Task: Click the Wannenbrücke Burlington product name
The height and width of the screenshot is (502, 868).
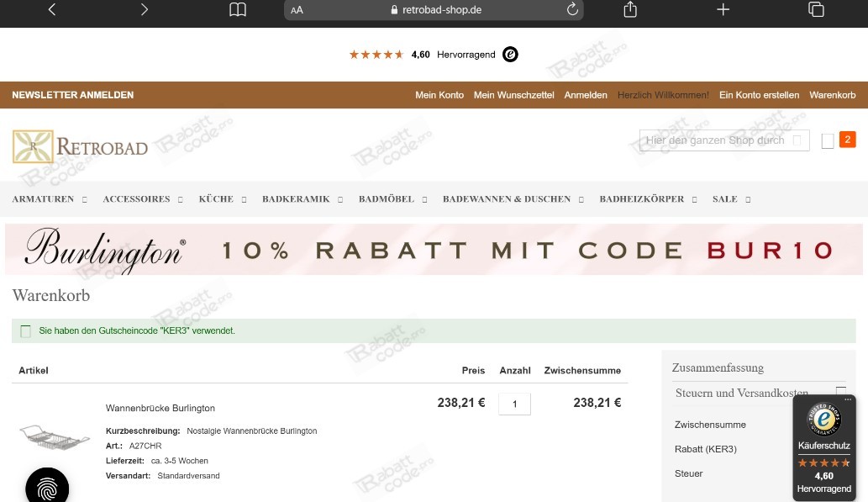Action: point(160,408)
